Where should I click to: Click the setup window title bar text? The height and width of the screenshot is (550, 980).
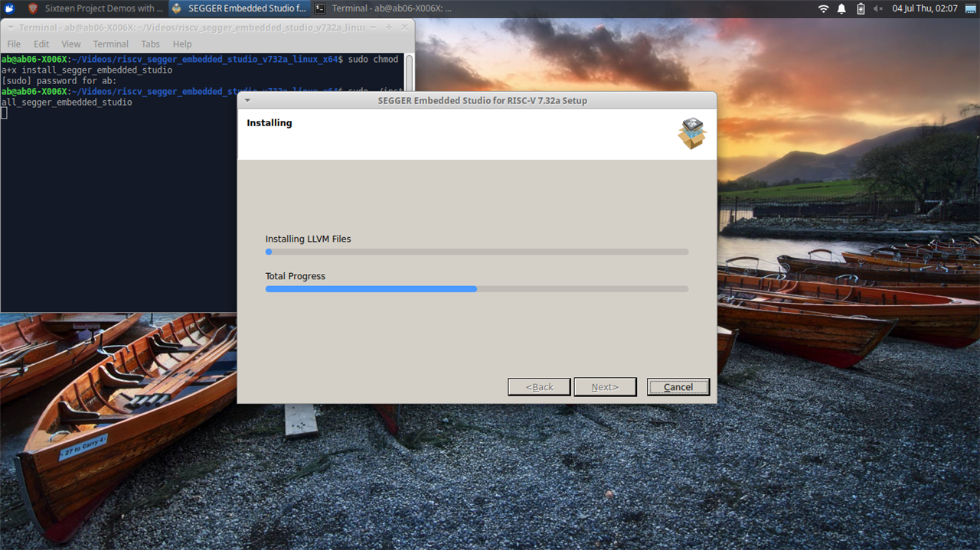click(482, 100)
